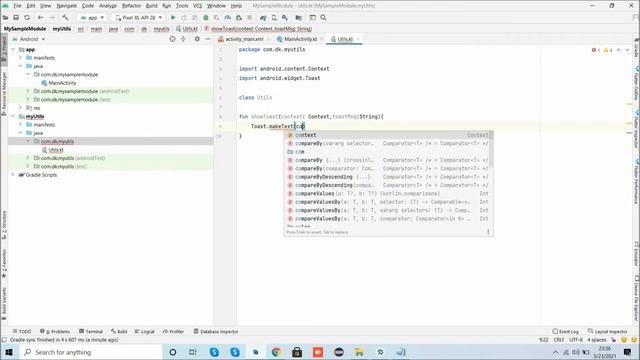Screen dimensions: 640x360
Task: Open the Terminal tool window
Action: tap(91, 331)
